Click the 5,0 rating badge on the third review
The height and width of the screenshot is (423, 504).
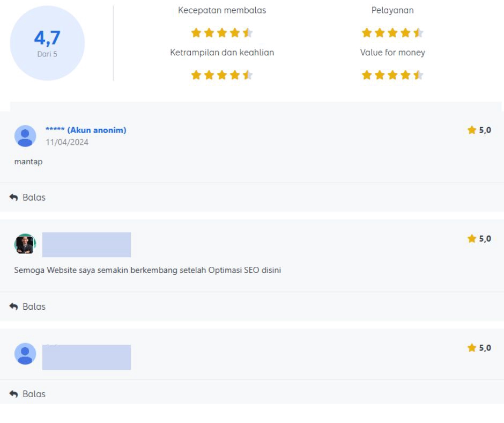click(479, 347)
